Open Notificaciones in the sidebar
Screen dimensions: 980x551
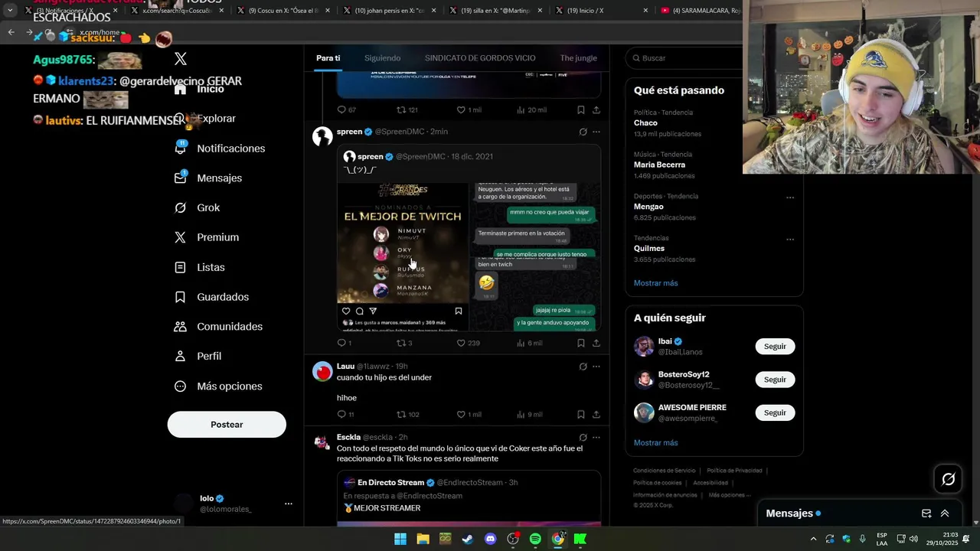220,148
